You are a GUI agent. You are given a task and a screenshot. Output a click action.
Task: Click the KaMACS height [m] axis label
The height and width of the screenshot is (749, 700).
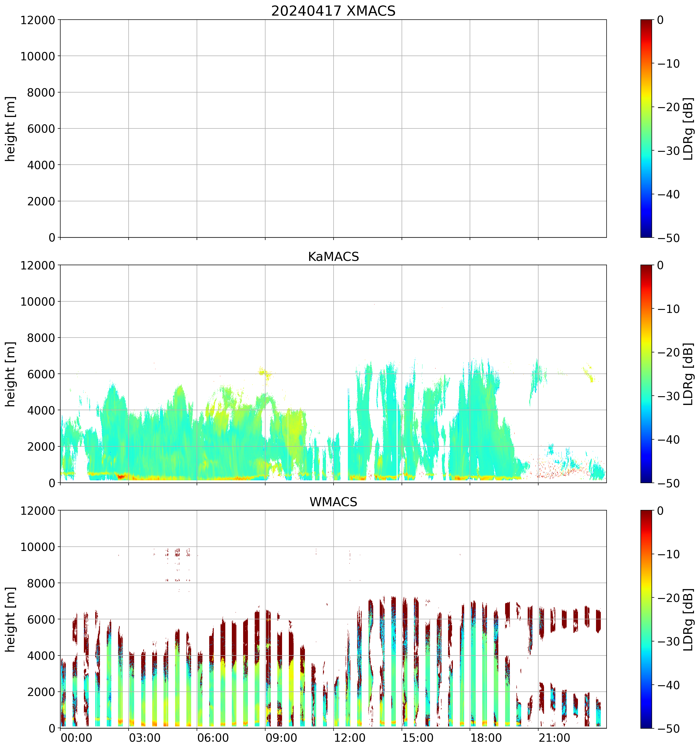coord(11,374)
